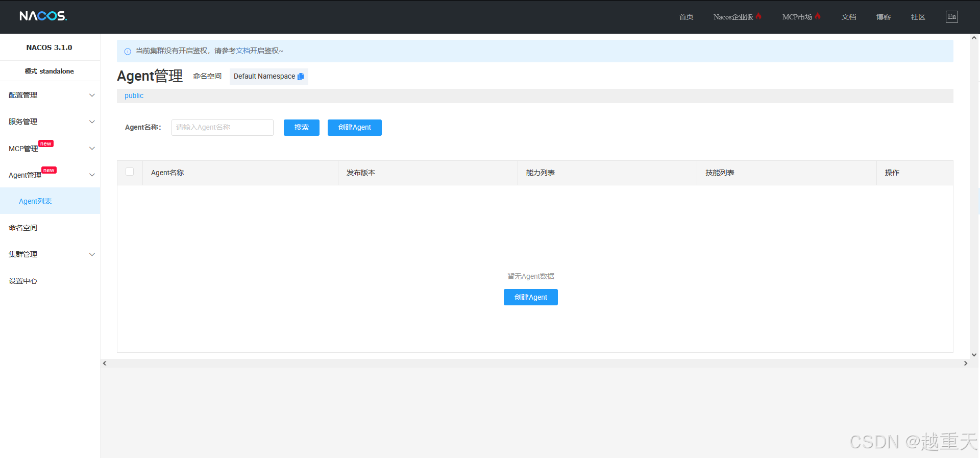Viewport: 980px width, 458px height.
Task: Open 文档 in the top navigation
Action: (x=849, y=17)
